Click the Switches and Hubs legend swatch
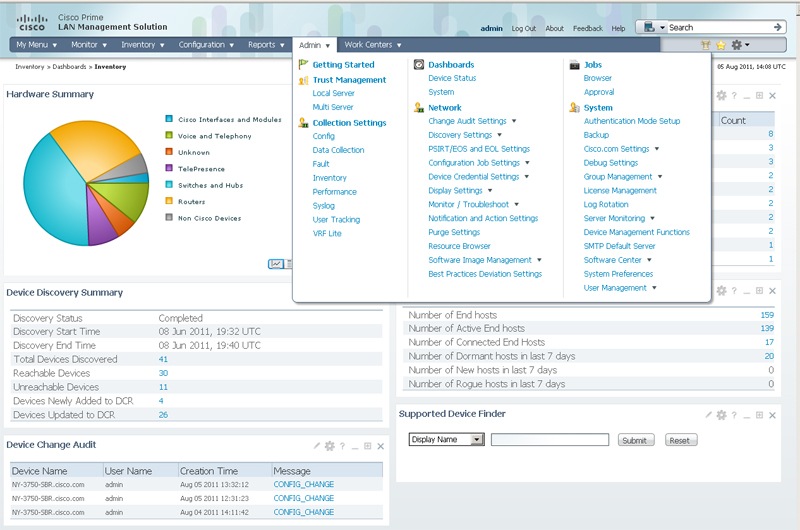The image size is (800, 530). tap(169, 185)
